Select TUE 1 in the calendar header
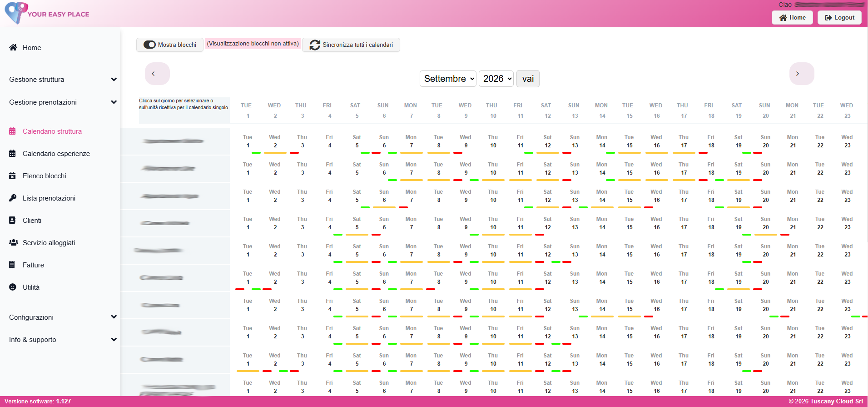868x407 pixels. tap(248, 111)
